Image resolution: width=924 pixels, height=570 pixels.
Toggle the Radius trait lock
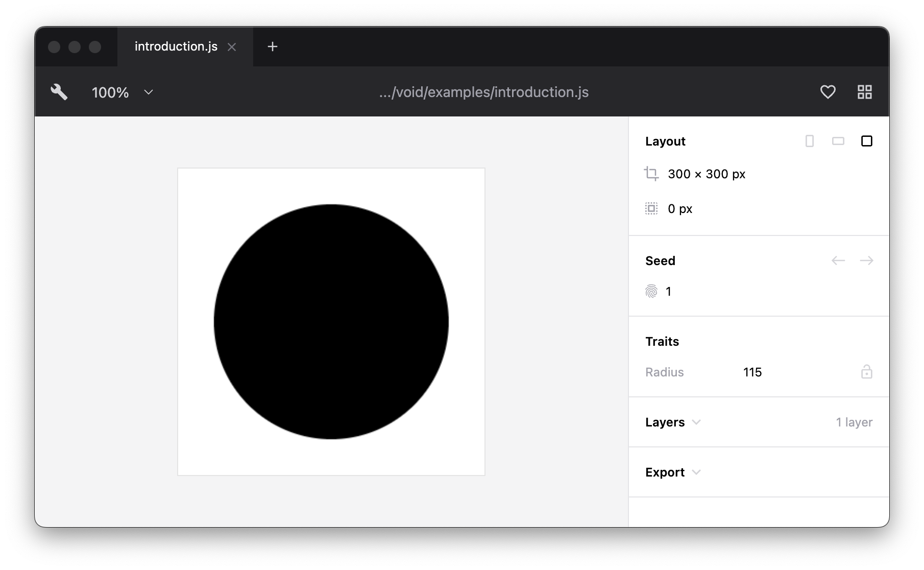pos(866,371)
